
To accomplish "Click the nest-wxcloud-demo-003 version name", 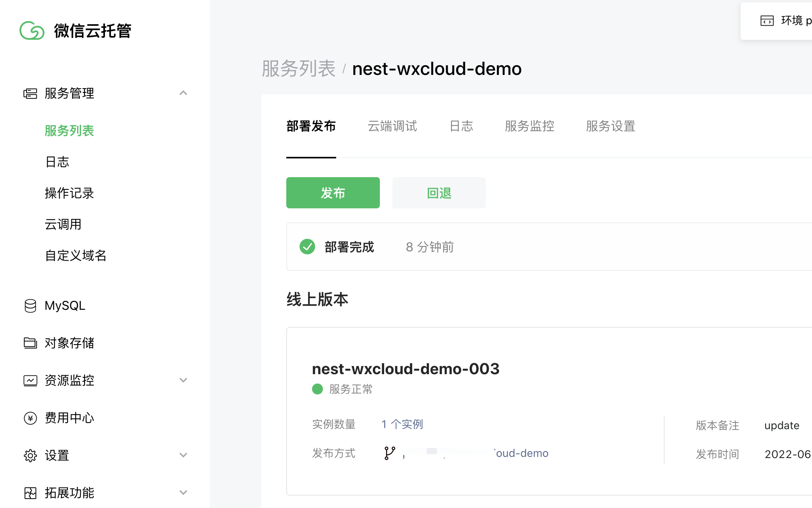I will (x=406, y=369).
